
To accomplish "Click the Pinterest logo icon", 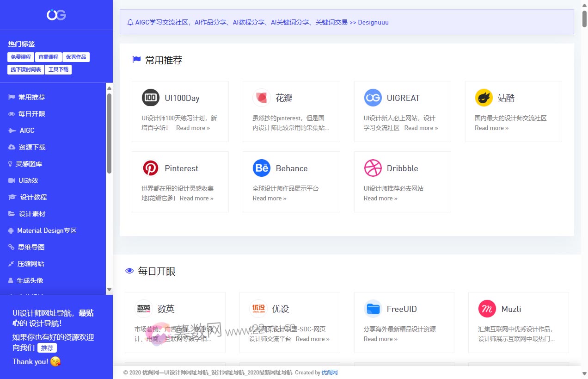I will [150, 168].
